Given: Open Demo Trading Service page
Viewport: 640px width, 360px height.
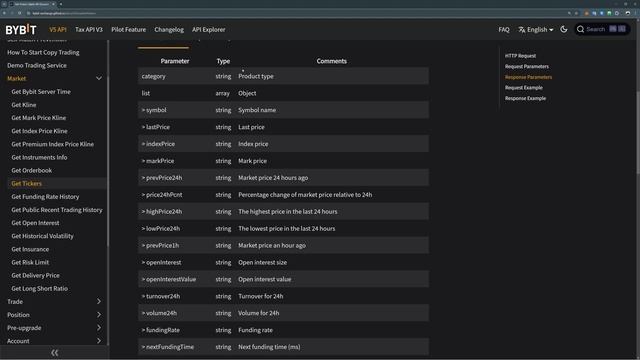Looking at the screenshot, I should pos(37,65).
